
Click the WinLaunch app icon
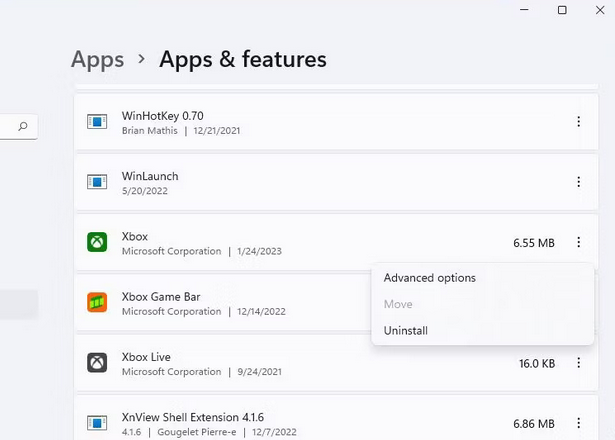pyautogui.click(x=97, y=182)
